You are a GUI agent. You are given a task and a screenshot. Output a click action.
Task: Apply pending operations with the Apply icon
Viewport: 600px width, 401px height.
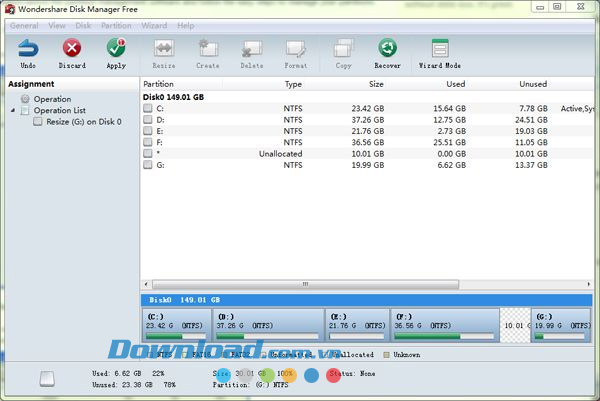[116, 48]
